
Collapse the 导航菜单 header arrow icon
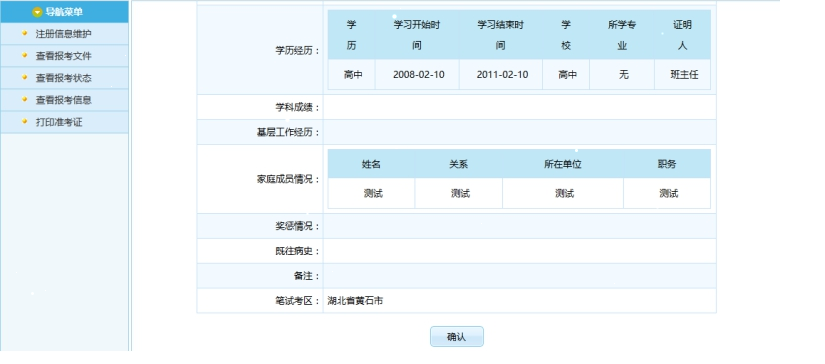coord(37,12)
